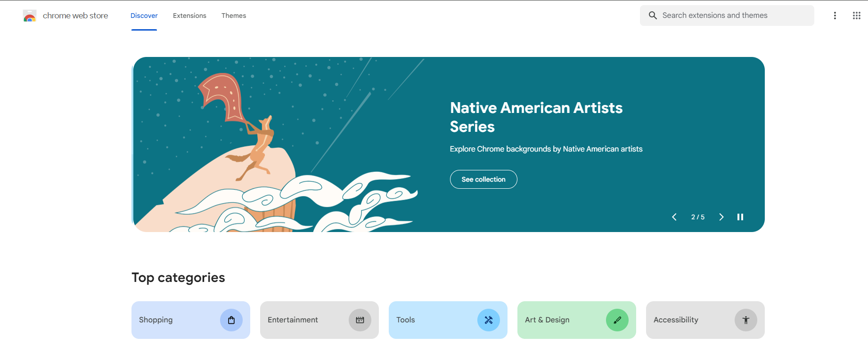Screen dimensions: 868x353
Task: Go back to previous carousel slide
Action: pyautogui.click(x=674, y=217)
